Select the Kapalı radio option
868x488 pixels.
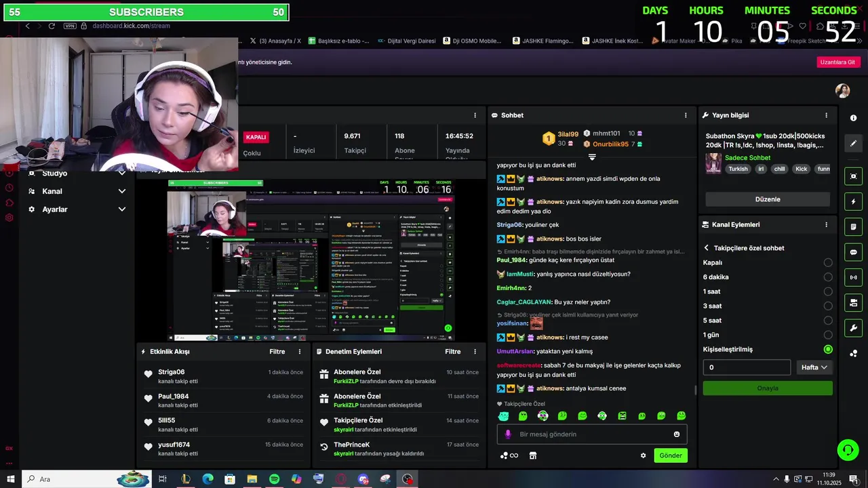point(827,262)
